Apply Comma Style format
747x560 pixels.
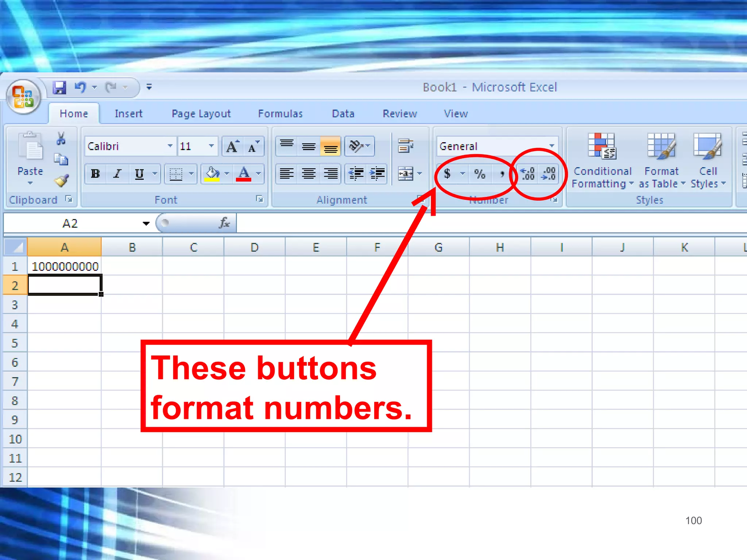pyautogui.click(x=502, y=174)
